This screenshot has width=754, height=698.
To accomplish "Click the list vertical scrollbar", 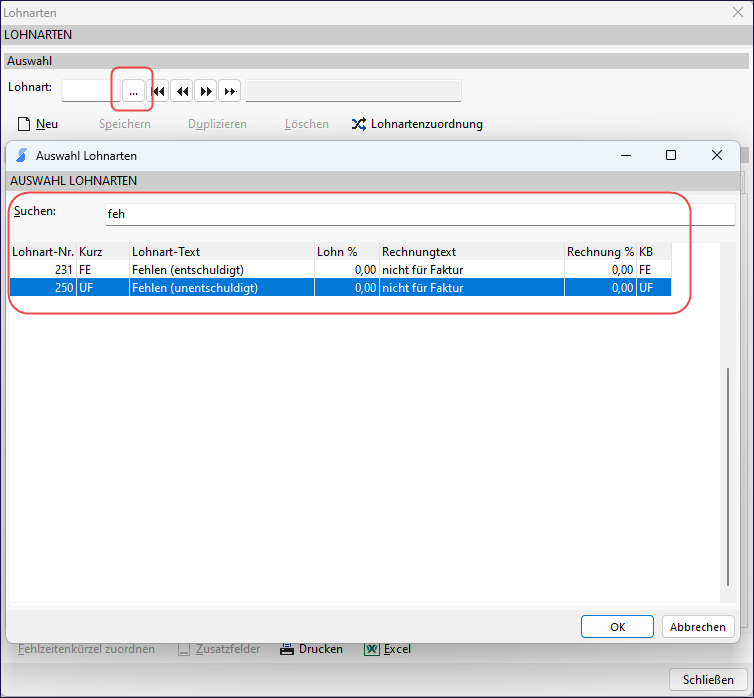I will click(728, 477).
